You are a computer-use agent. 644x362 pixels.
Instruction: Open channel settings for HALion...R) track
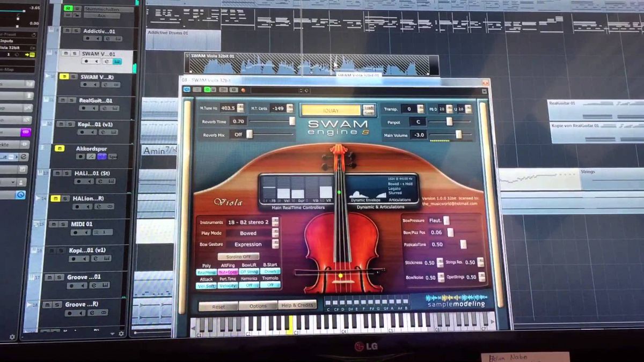click(98, 206)
